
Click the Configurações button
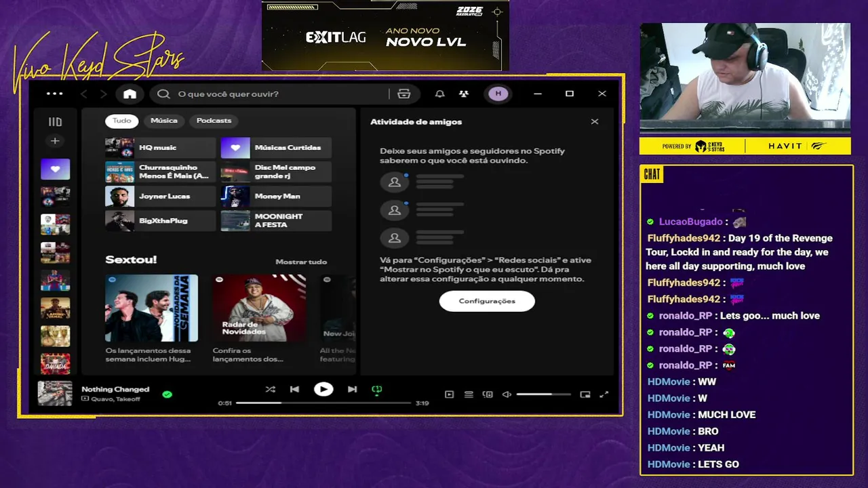[x=487, y=301]
